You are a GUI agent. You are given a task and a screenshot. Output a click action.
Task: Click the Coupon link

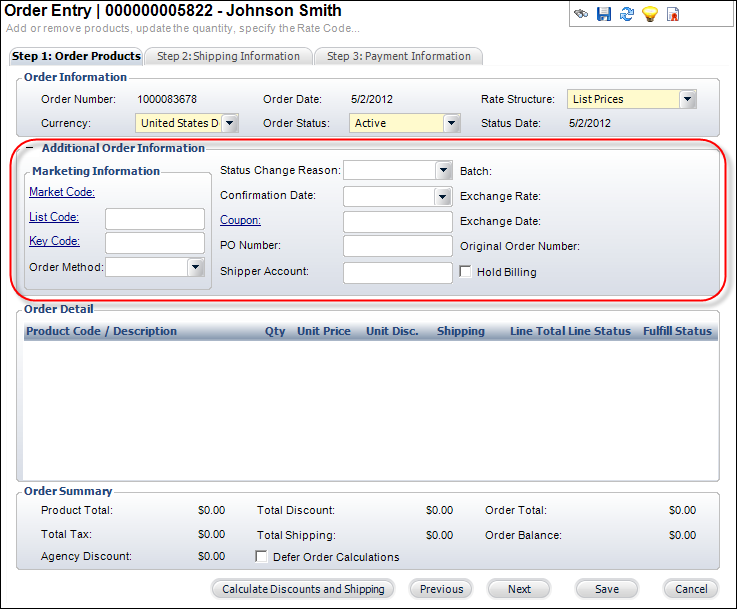(240, 220)
